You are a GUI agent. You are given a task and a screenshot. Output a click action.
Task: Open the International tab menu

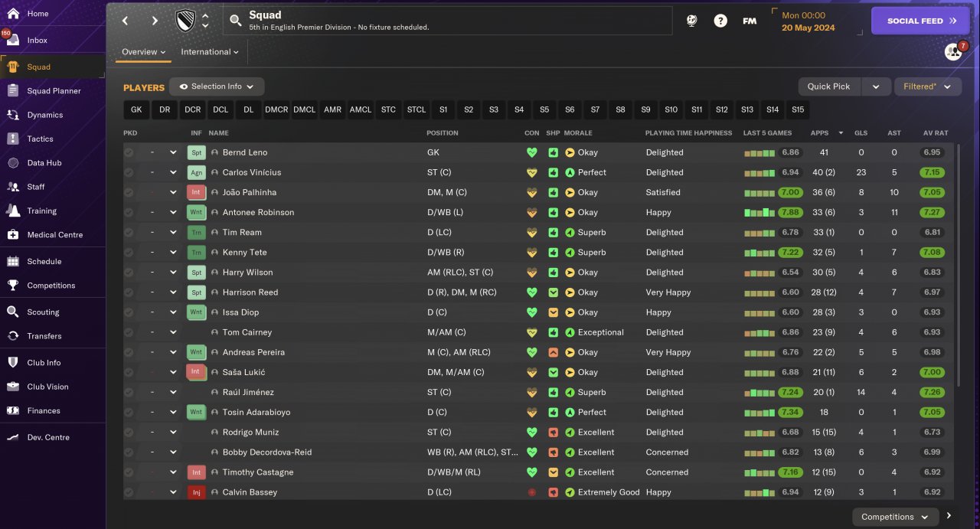tap(210, 52)
